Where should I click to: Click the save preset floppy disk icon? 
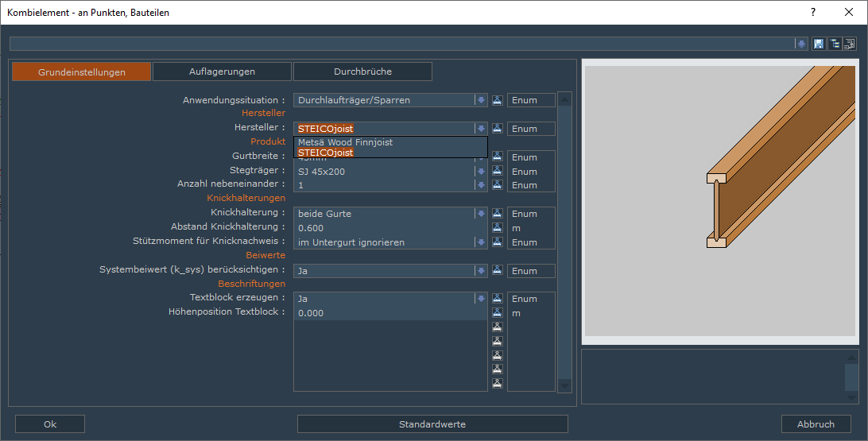(818, 44)
